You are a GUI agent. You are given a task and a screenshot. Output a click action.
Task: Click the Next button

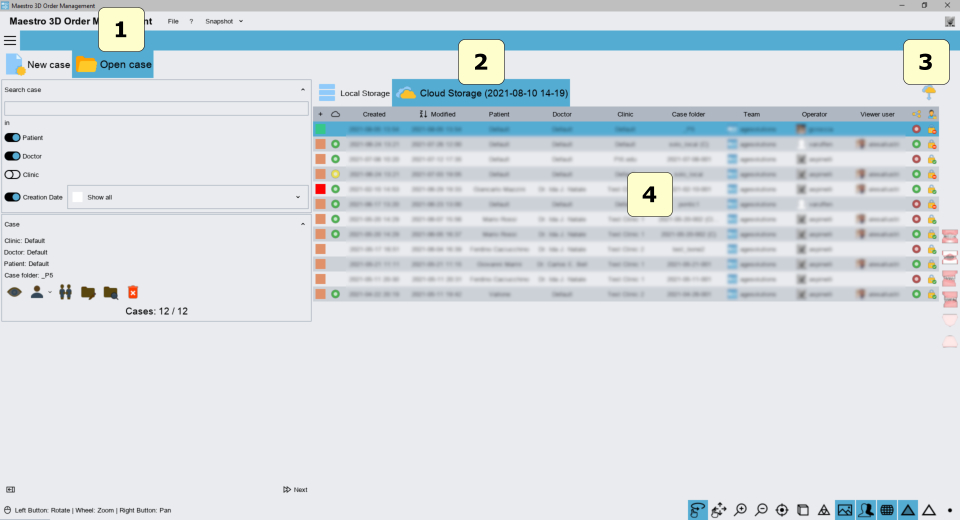(295, 489)
